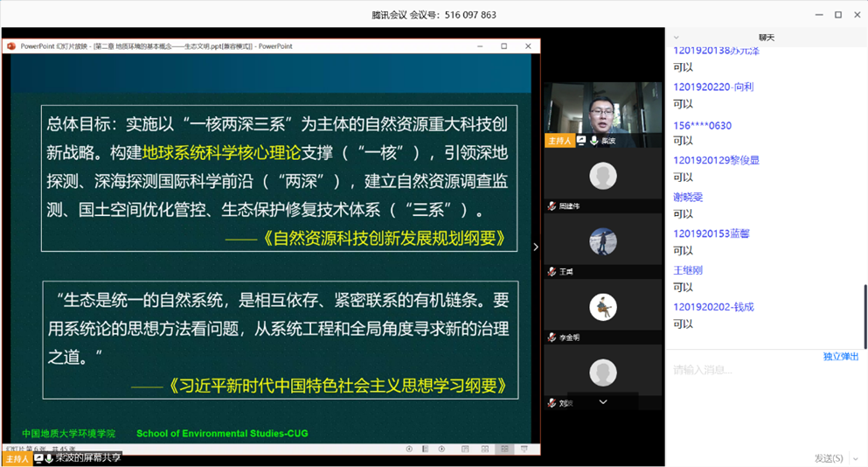Click 独立弹出 to pop out chat
The height and width of the screenshot is (467, 868).
[840, 357]
